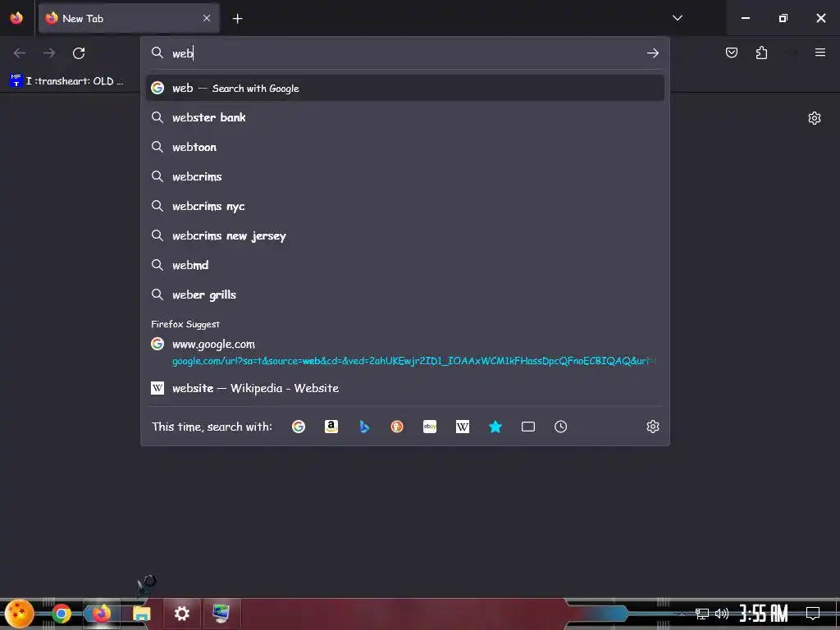Click the Reload page icon
Screen dimensions: 840x630
[x=79, y=53]
